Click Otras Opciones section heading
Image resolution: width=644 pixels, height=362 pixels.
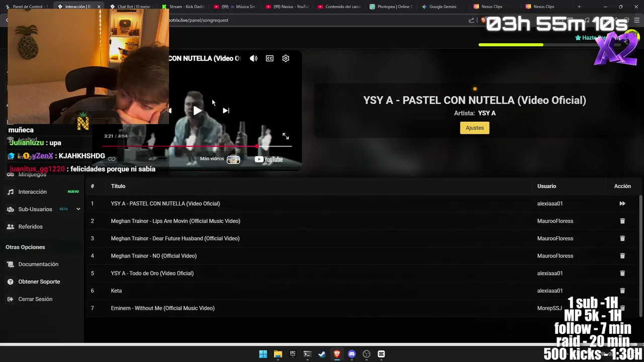coord(25,247)
